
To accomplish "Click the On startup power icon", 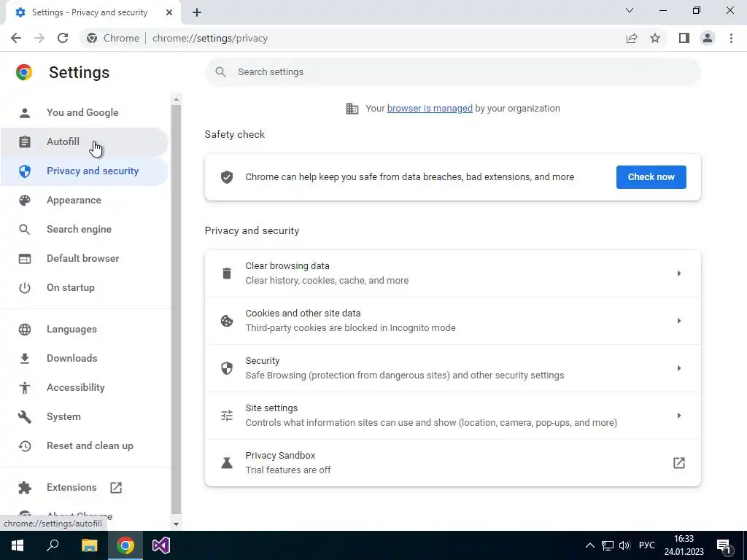I will pos(25,287).
